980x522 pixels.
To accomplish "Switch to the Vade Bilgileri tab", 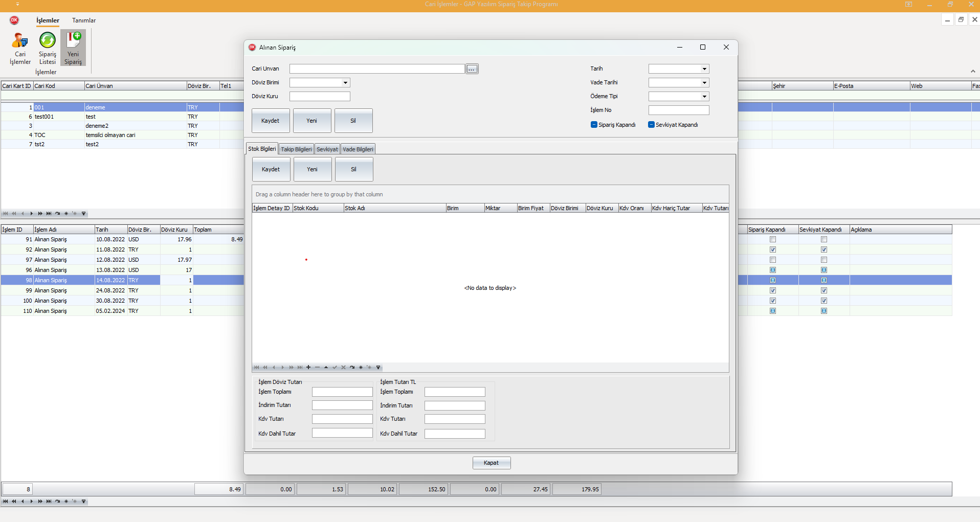I will pyautogui.click(x=358, y=149).
